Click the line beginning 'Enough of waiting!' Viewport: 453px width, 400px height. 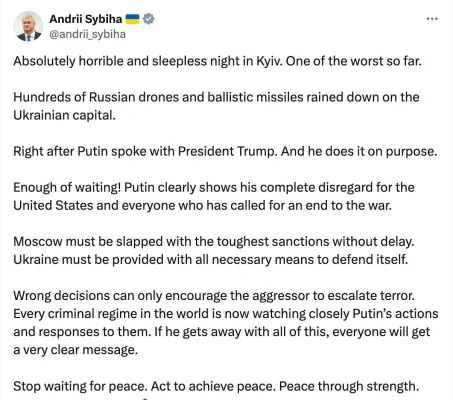pyautogui.click(x=214, y=187)
